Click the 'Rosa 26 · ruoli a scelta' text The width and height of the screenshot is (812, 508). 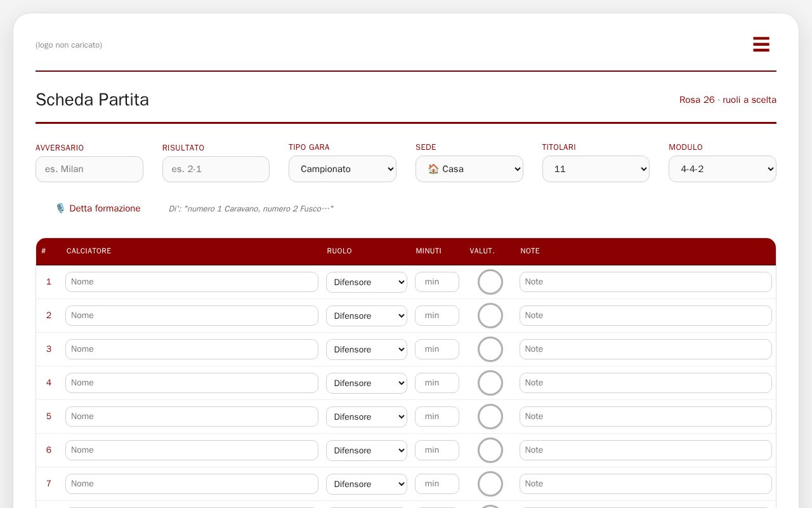pyautogui.click(x=728, y=100)
